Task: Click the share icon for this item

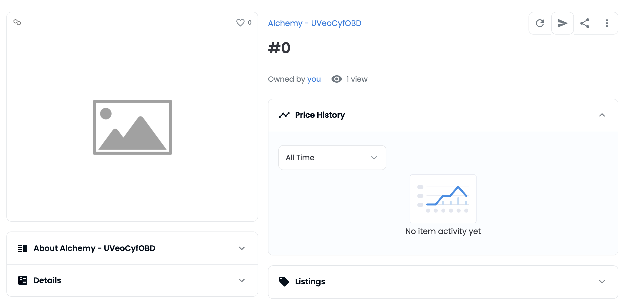Action: [x=585, y=23]
